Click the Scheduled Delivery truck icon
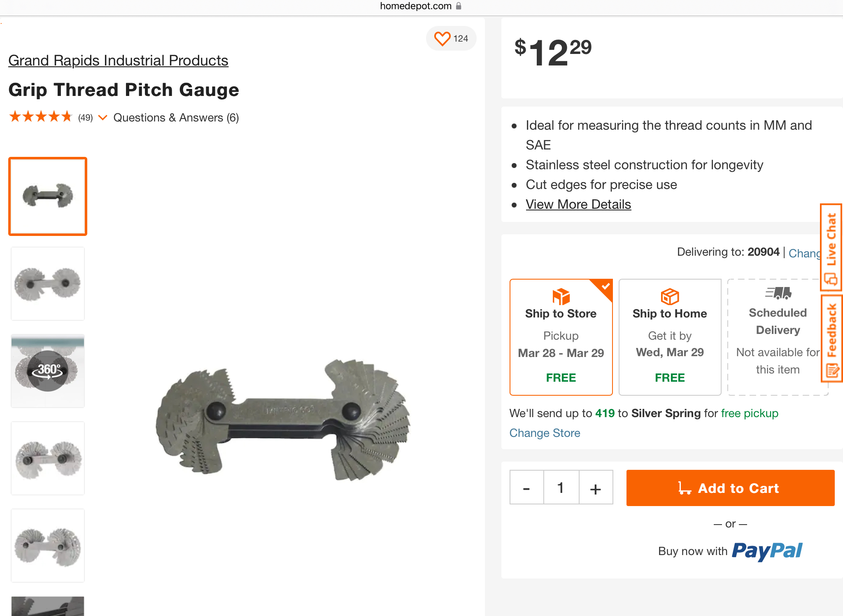 [778, 293]
